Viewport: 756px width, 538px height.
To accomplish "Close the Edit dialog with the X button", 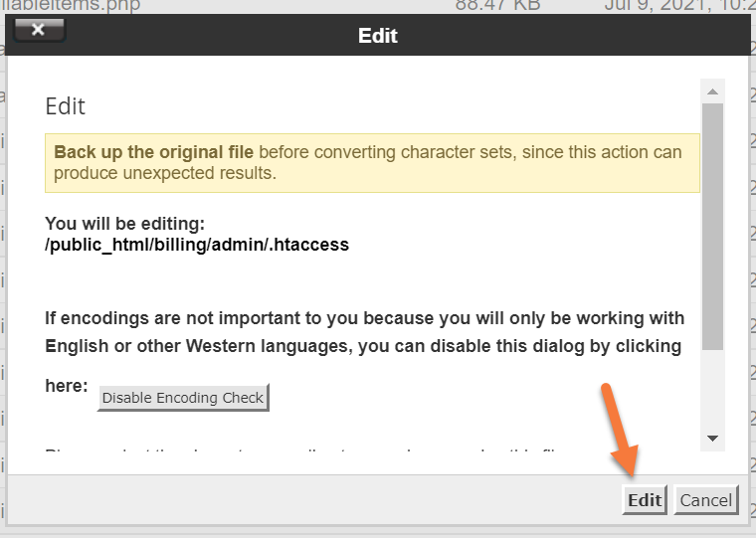I will (39, 30).
